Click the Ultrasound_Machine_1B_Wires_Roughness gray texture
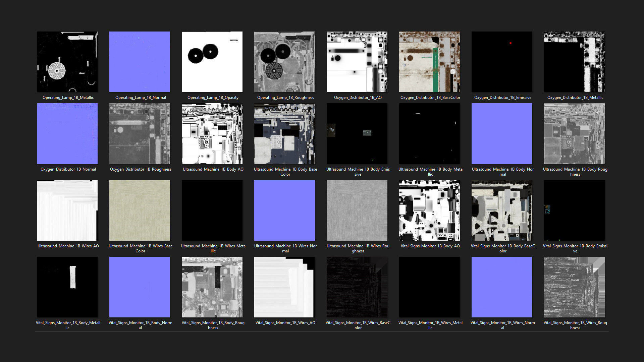This screenshot has width=644, height=362. coord(357,210)
